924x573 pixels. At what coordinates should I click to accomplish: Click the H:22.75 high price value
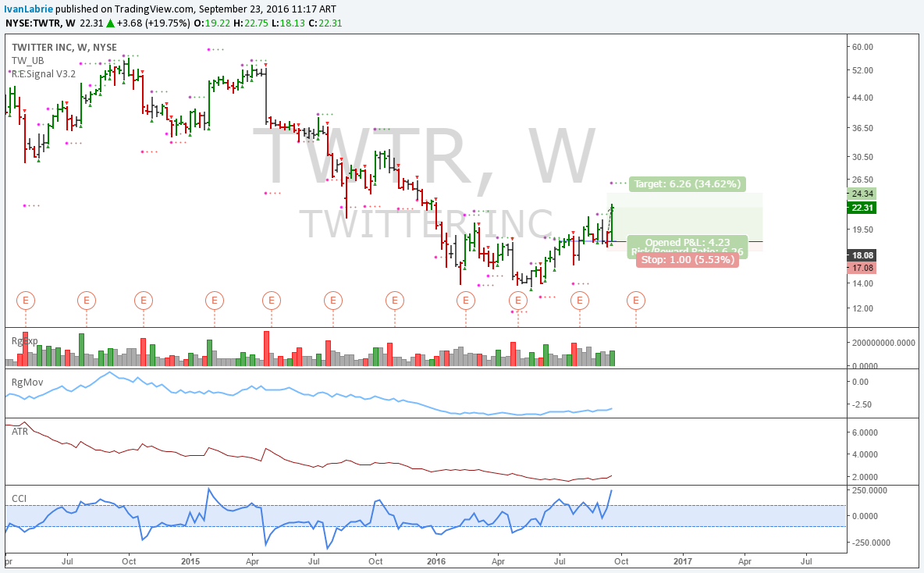tap(251, 23)
